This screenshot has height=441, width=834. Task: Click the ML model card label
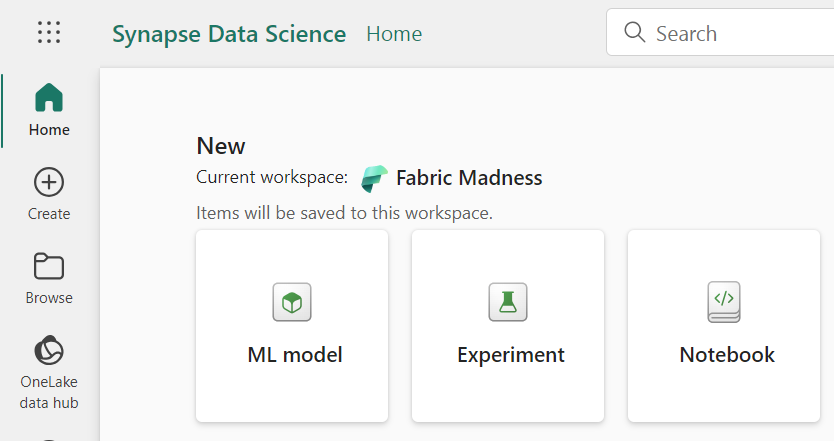[295, 355]
